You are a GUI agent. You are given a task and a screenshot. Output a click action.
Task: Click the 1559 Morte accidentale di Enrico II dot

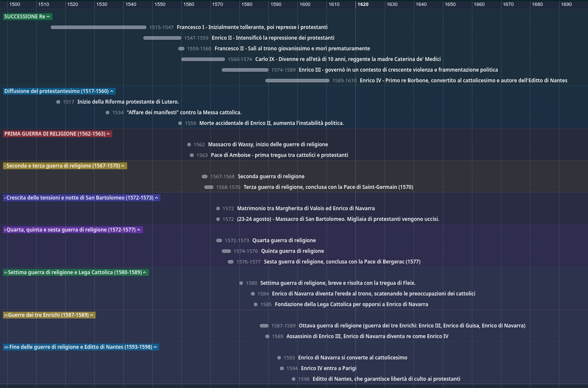tap(180, 123)
